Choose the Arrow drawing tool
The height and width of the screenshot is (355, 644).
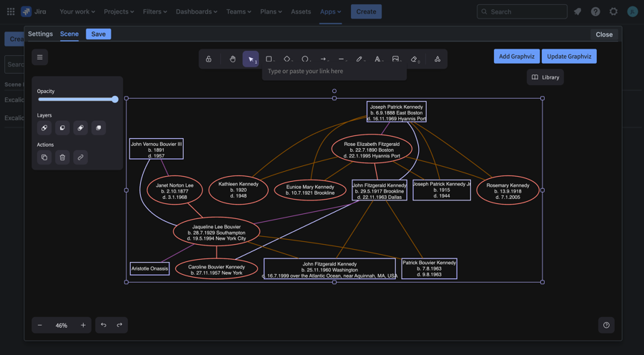(x=323, y=59)
